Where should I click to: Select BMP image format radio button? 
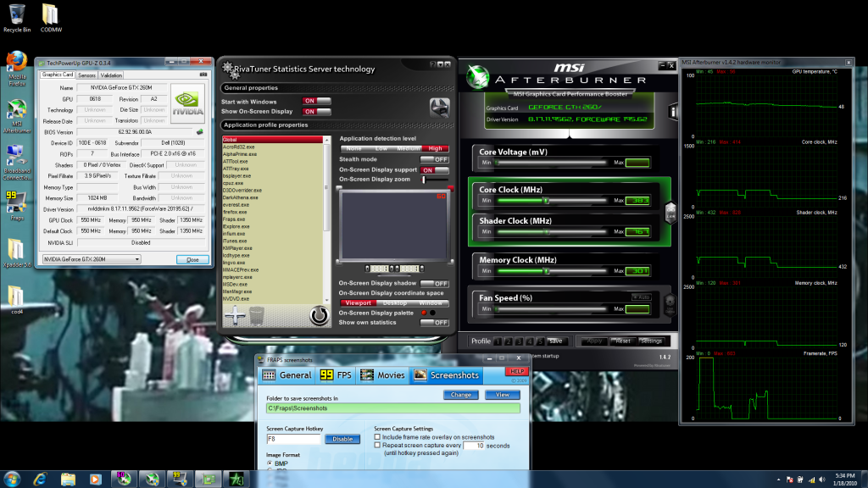[270, 463]
